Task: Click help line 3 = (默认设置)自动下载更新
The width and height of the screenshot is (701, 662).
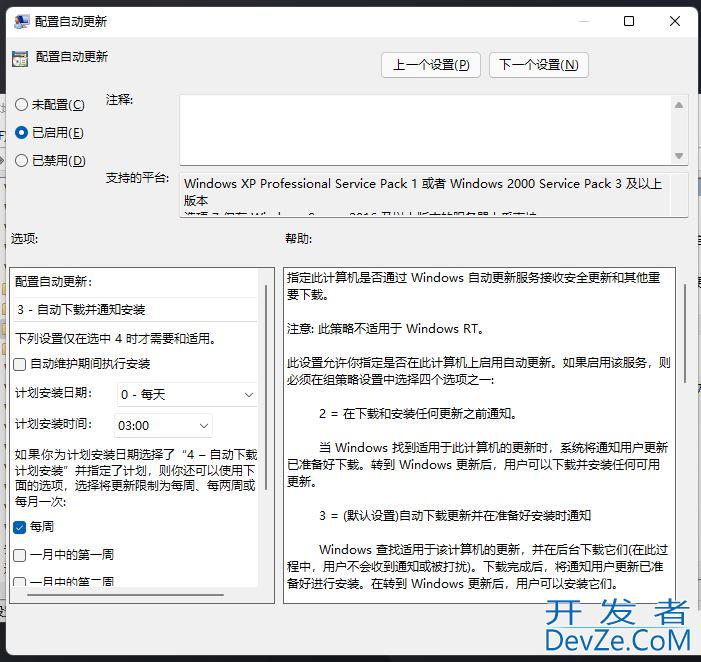Action: click(x=455, y=515)
